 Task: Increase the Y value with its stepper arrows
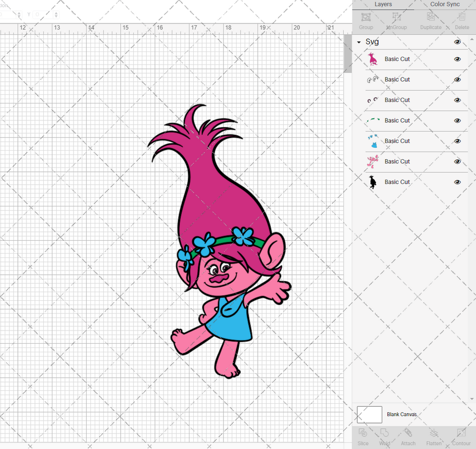pyautogui.click(x=56, y=14)
